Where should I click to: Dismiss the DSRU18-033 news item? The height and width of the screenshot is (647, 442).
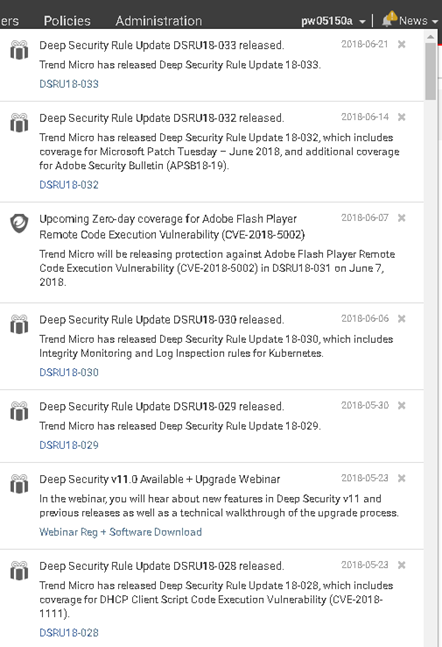401,44
